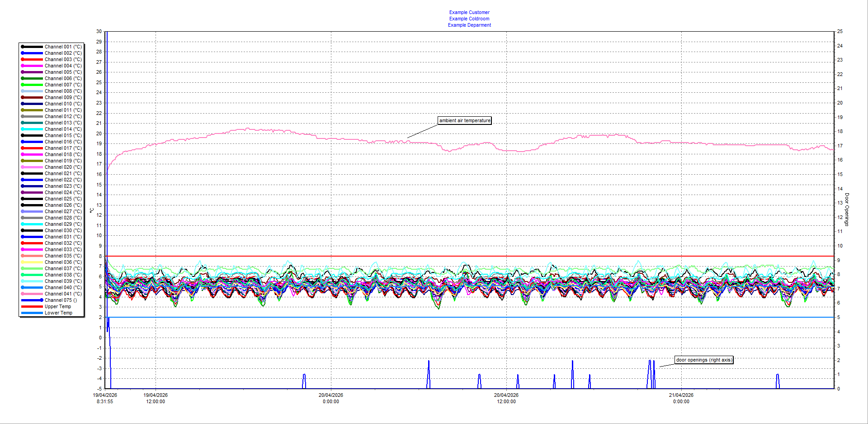The height and width of the screenshot is (424, 868).
Task: Click the 'Upper Temp' legend entry
Action: [46, 306]
